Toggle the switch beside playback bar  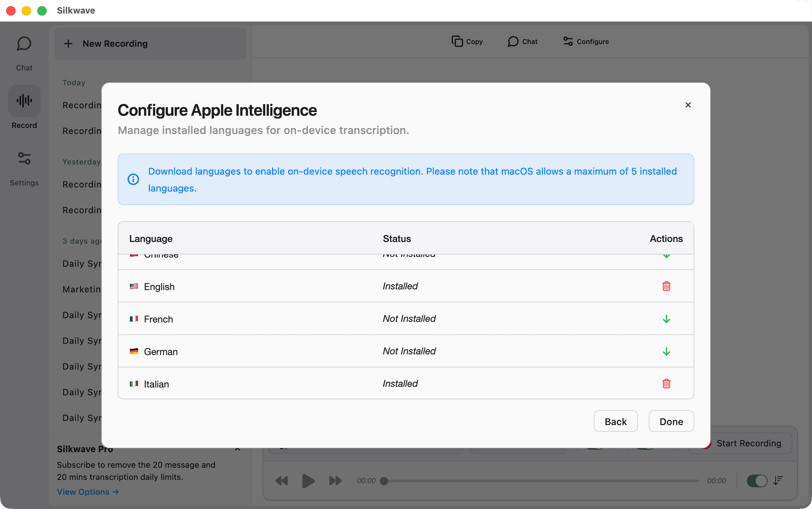[757, 481]
